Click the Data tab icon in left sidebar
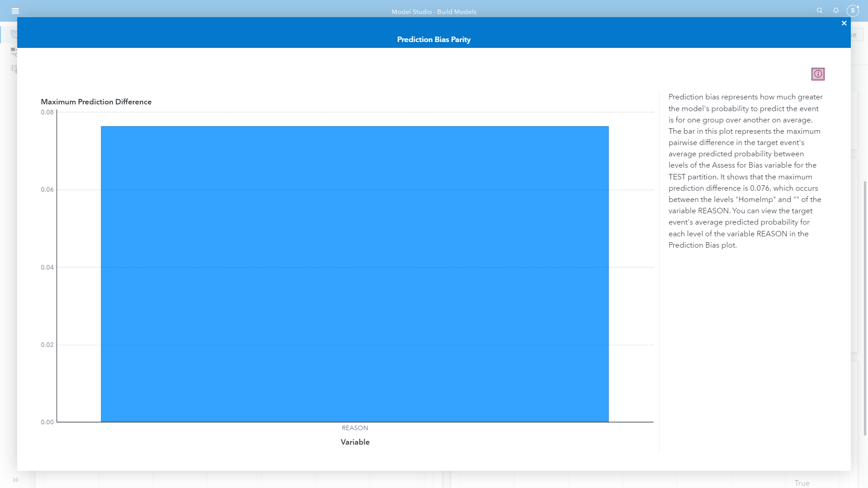 (14, 34)
